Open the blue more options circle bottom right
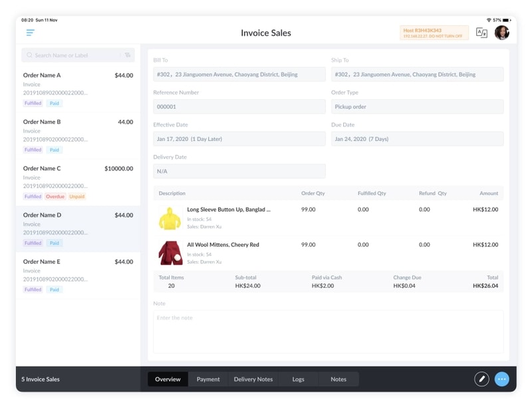The width and height of the screenshot is (532, 408). (x=501, y=378)
